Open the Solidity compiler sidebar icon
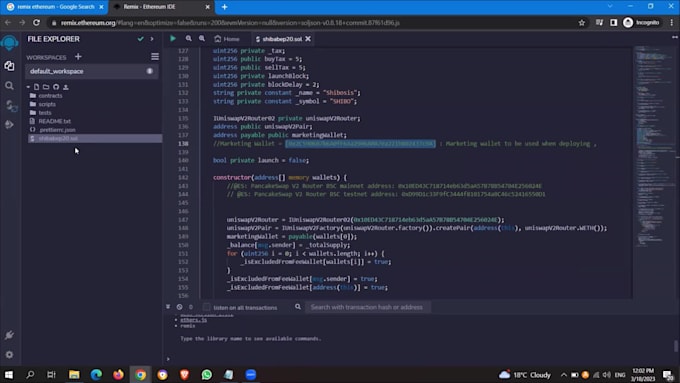This screenshot has width=680, height=383. tap(10, 105)
